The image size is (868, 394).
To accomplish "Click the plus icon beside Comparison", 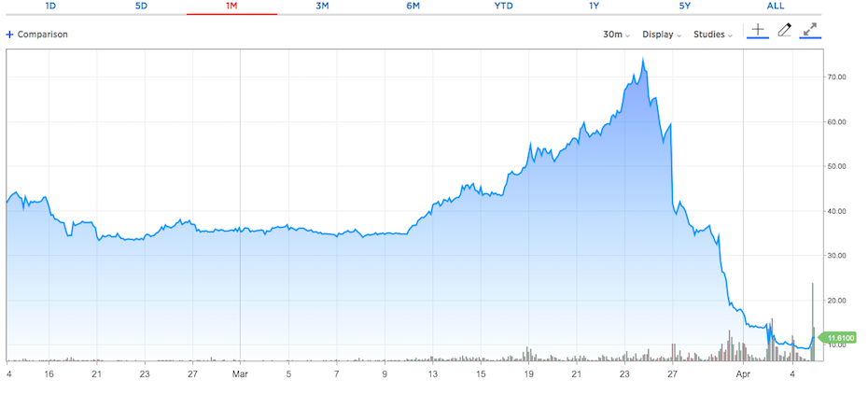I will (8, 35).
